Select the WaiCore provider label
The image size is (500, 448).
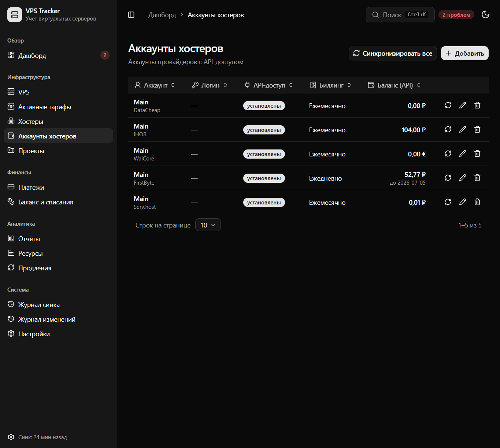(144, 159)
